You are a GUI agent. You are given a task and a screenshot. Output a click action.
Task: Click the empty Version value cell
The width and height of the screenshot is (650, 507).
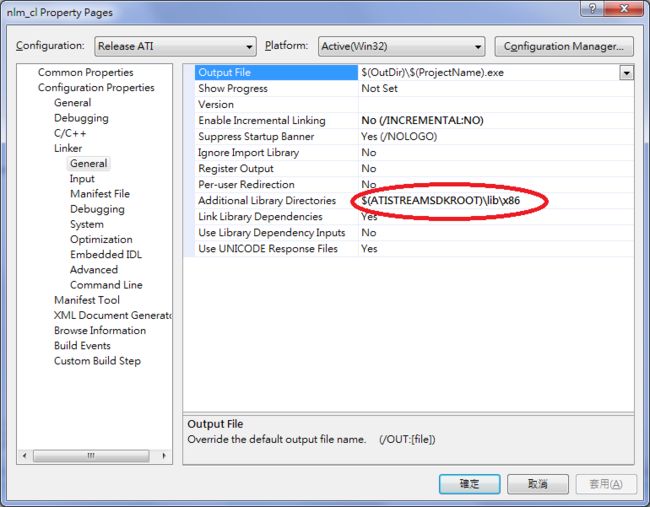496,104
